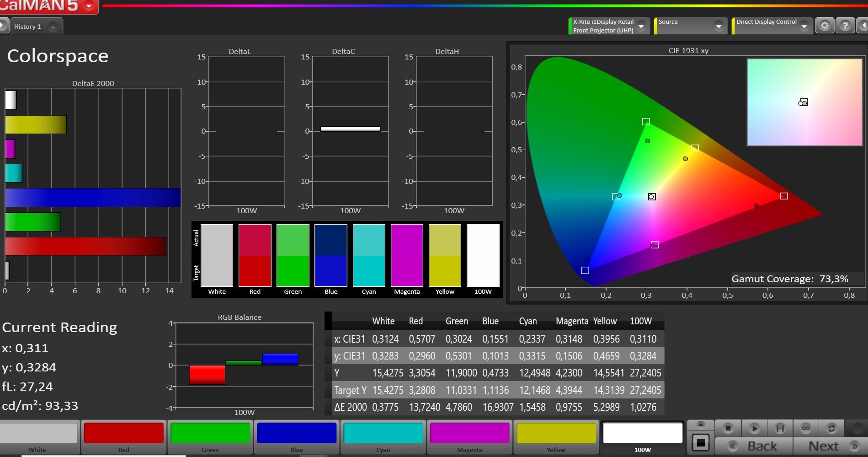Click the continuous infinity read icon

[x=806, y=428]
